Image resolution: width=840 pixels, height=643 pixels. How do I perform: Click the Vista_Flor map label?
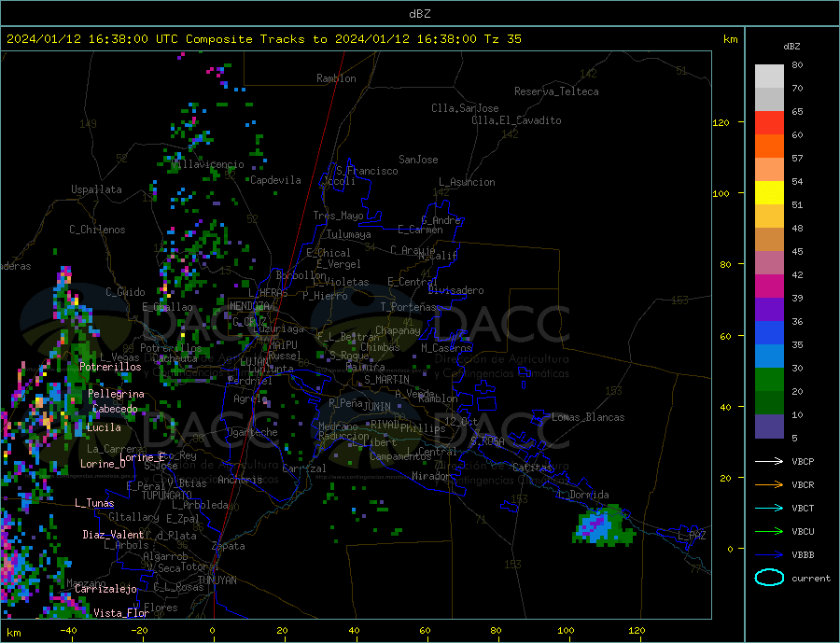pyautogui.click(x=121, y=613)
